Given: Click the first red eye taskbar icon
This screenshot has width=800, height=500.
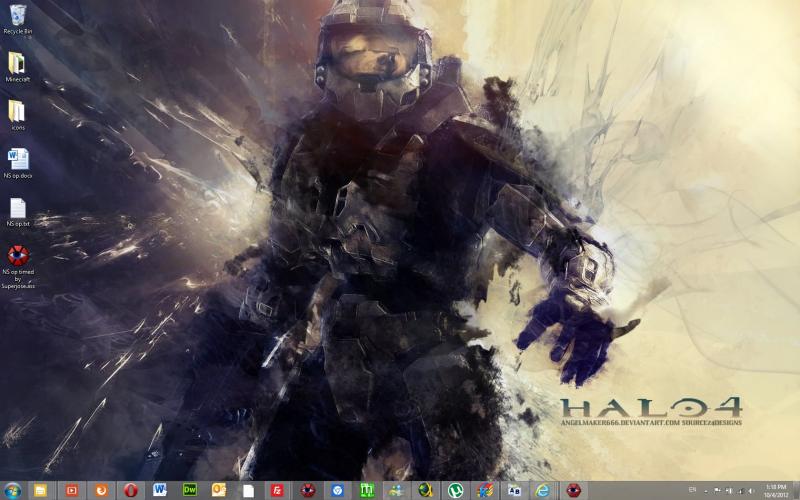Looking at the screenshot, I should click(x=307, y=491).
